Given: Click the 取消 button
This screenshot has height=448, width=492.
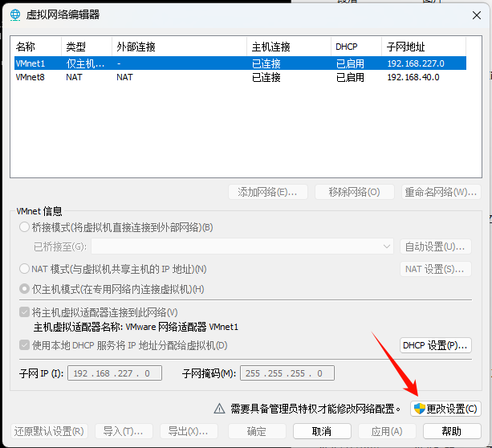Looking at the screenshot, I should click(x=322, y=431).
